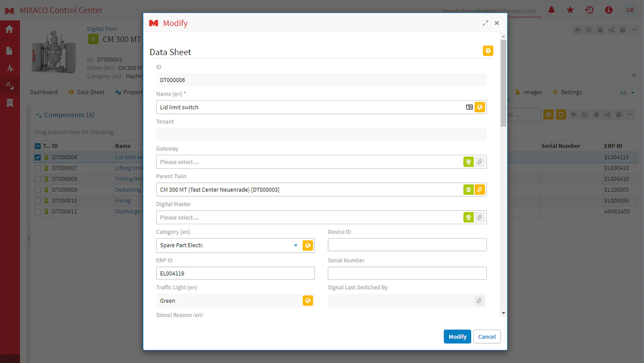
Task: Open the Digital Master green list icon
Action: click(468, 217)
